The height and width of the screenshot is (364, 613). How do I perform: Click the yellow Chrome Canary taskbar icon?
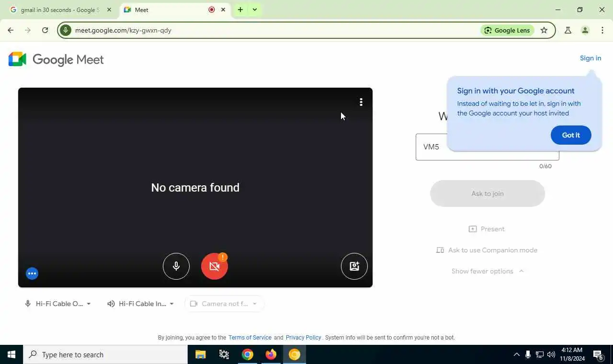(295, 354)
